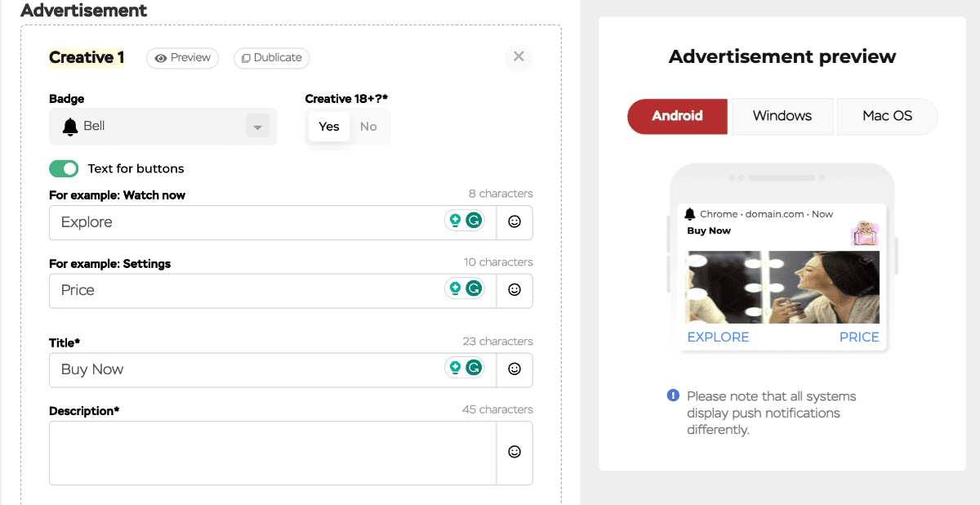980x505 pixels.
Task: Click Grammarly icon in Title field
Action: [474, 368]
